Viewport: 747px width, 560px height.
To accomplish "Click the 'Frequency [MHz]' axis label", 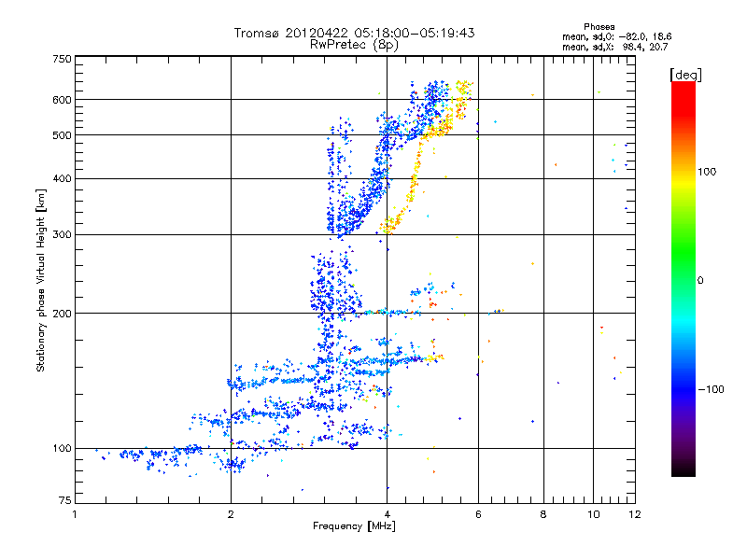I will (x=354, y=525).
